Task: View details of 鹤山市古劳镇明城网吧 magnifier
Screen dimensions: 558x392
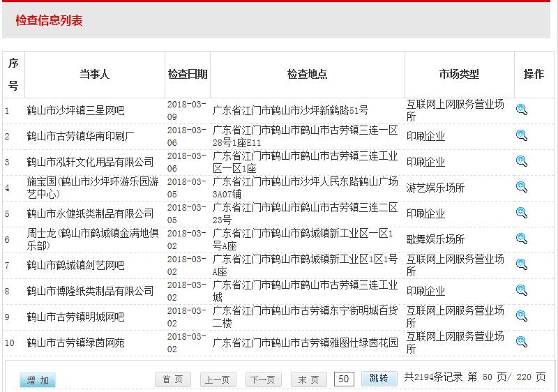Action: tap(522, 316)
